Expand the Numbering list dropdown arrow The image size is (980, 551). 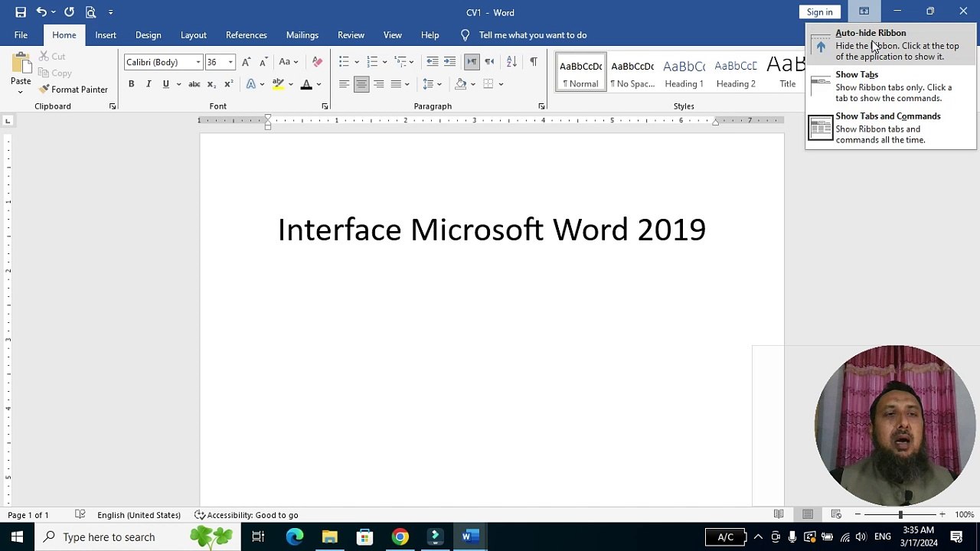pyautogui.click(x=384, y=62)
